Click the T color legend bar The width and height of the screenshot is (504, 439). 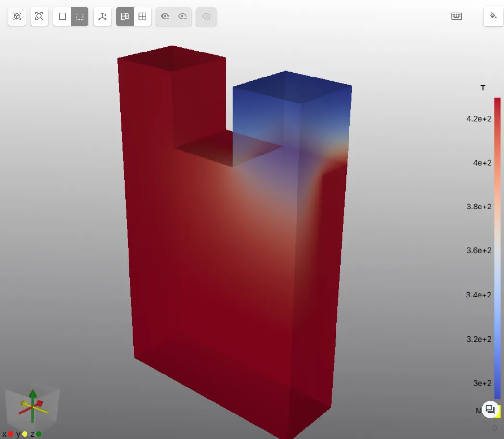click(x=497, y=241)
